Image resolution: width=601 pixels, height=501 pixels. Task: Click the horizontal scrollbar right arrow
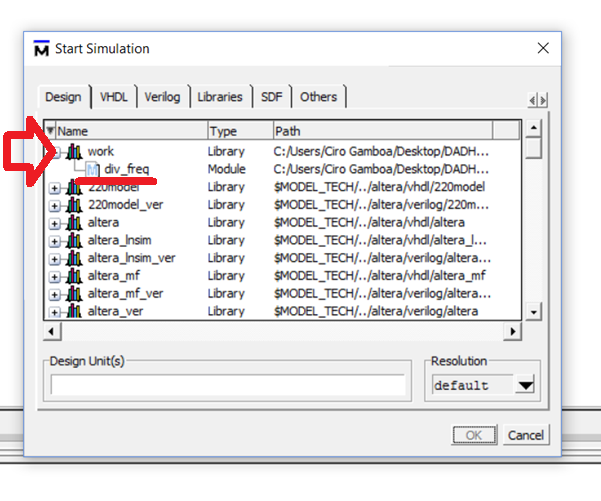(512, 331)
